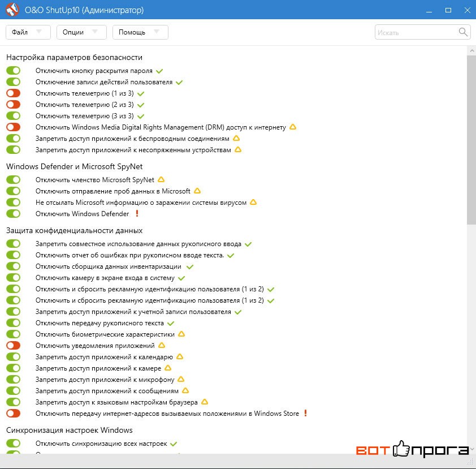The image size is (476, 469).
Task: Click the "Защита конфиденциальности данных" heading
Action: (x=75, y=231)
